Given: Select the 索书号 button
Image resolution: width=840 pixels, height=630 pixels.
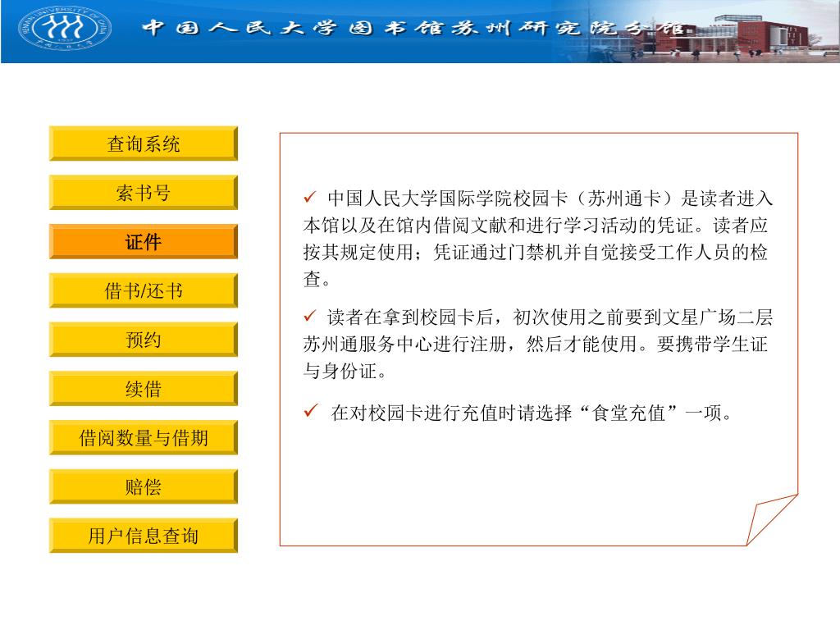Looking at the screenshot, I should tap(143, 192).
